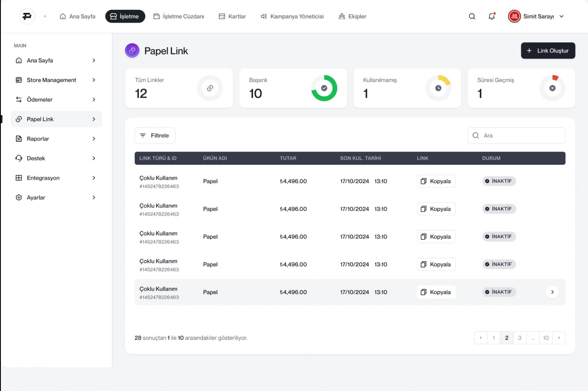Click the Ekipler people icon

tap(342, 16)
